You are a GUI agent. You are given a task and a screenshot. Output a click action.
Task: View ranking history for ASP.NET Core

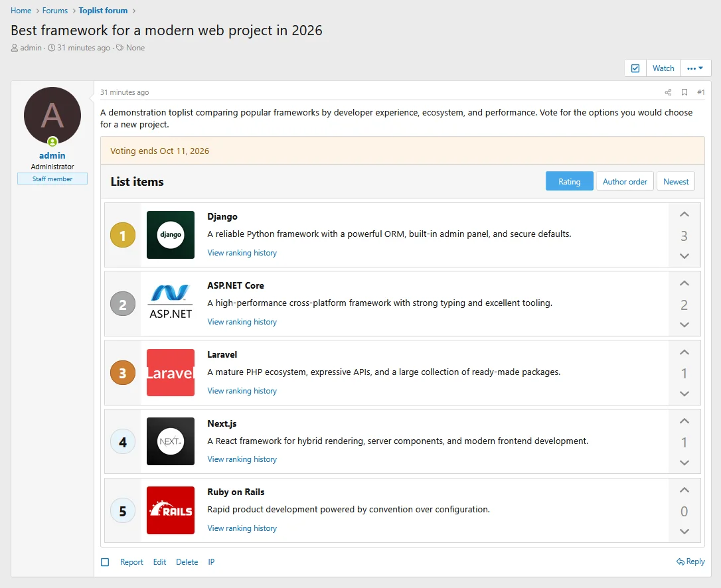pyautogui.click(x=242, y=322)
